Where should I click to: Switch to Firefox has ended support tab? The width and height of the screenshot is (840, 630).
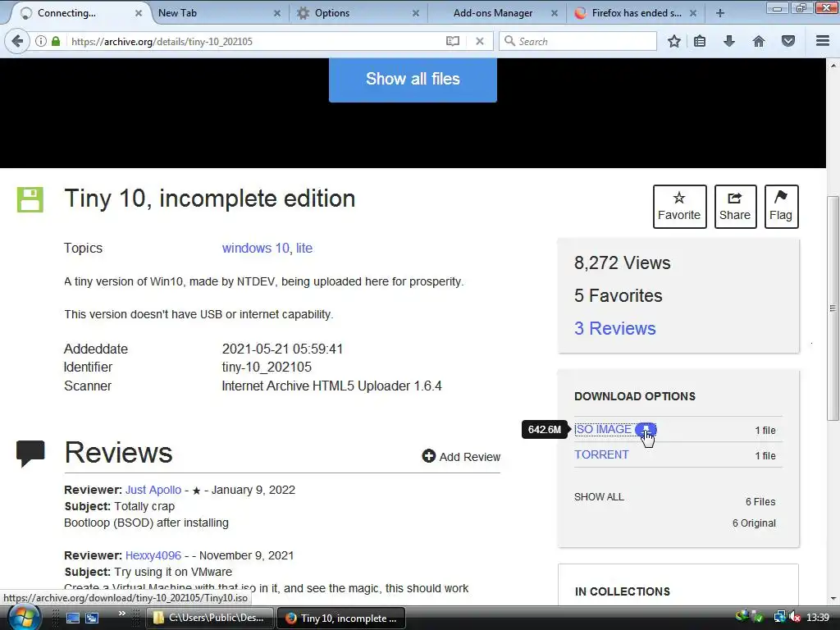coord(635,13)
